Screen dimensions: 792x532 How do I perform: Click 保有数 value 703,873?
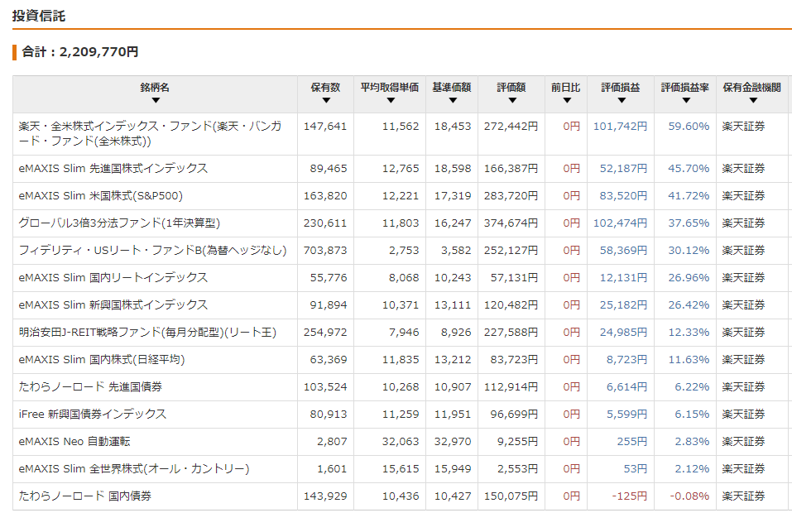tap(325, 250)
